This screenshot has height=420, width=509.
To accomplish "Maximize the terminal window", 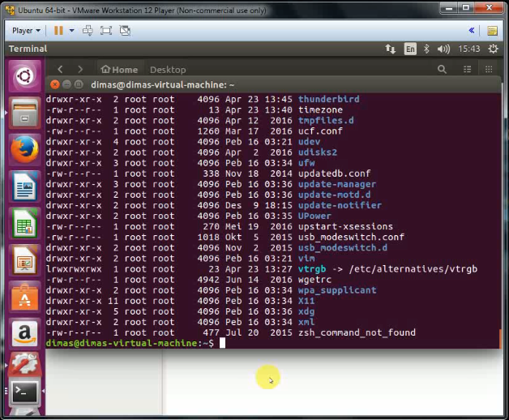I will [79, 85].
